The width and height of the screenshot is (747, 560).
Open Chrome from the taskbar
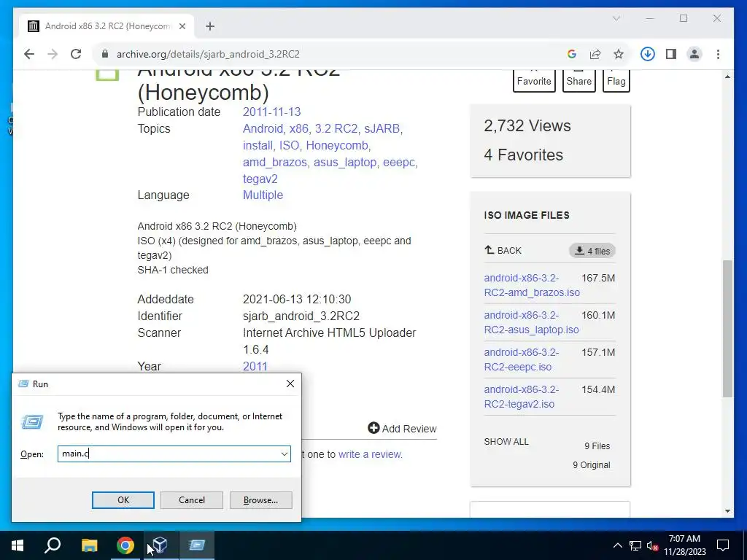coord(125,545)
